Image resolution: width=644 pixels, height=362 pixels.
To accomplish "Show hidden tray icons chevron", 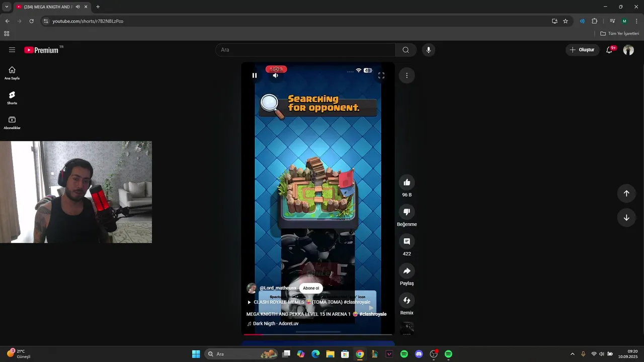I will [572, 354].
